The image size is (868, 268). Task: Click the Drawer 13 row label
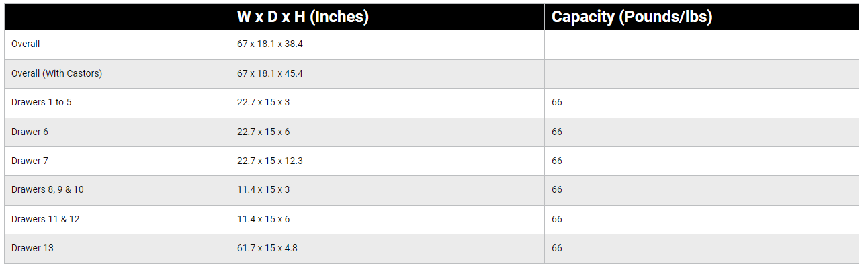[x=32, y=248]
